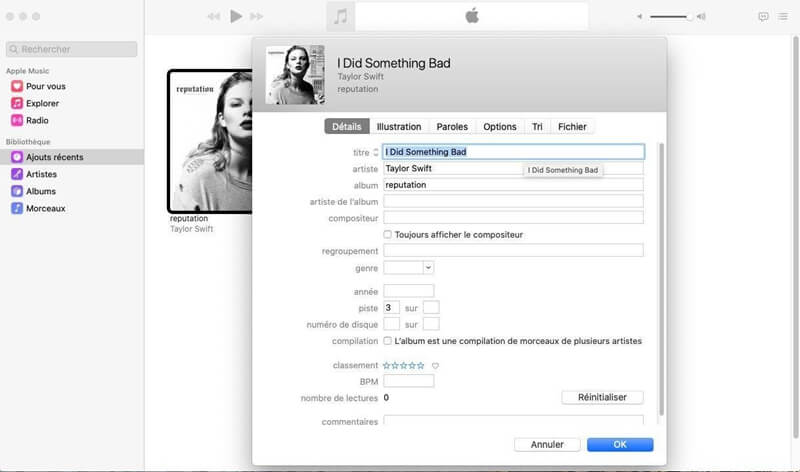Viewport: 800px width, 472px height.
Task: Click the dialog's vertical scrollbar
Action: tap(661, 280)
